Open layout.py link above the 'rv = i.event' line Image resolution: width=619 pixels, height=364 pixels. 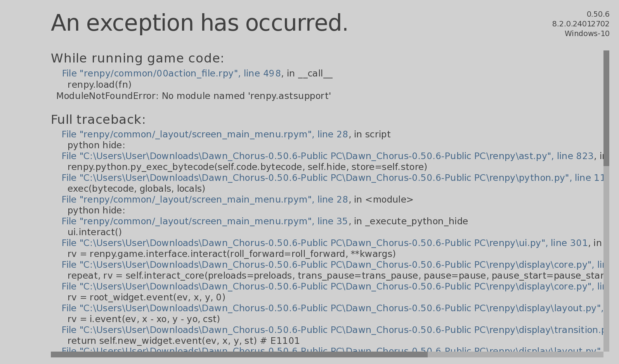pos(332,308)
